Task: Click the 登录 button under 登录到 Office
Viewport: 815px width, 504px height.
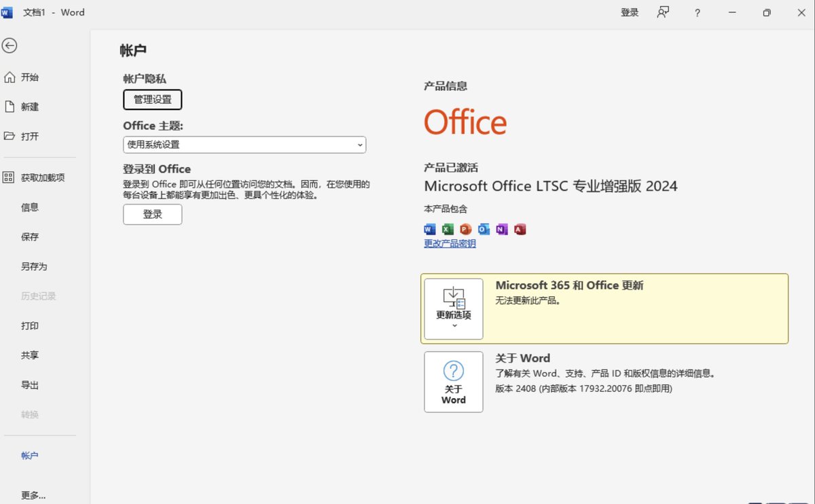Action: 153,215
